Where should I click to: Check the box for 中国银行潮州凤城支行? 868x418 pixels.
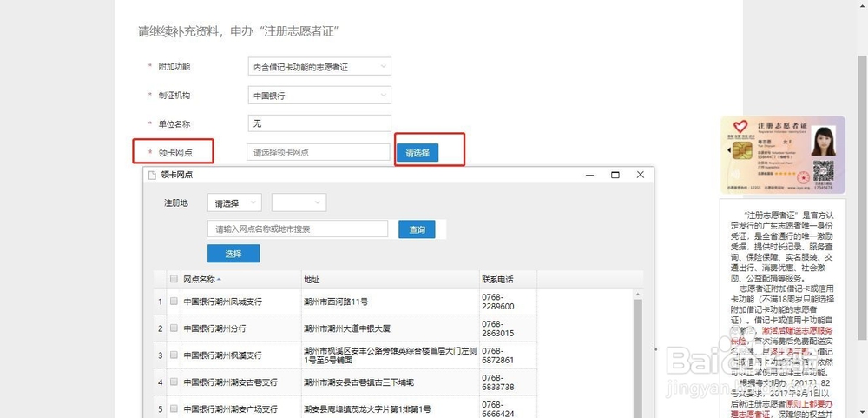click(174, 302)
